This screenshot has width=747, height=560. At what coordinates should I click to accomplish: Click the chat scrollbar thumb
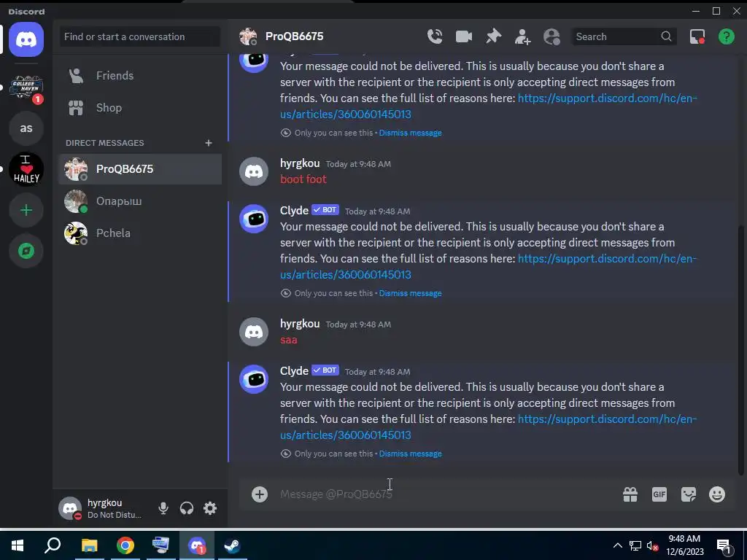(x=741, y=350)
